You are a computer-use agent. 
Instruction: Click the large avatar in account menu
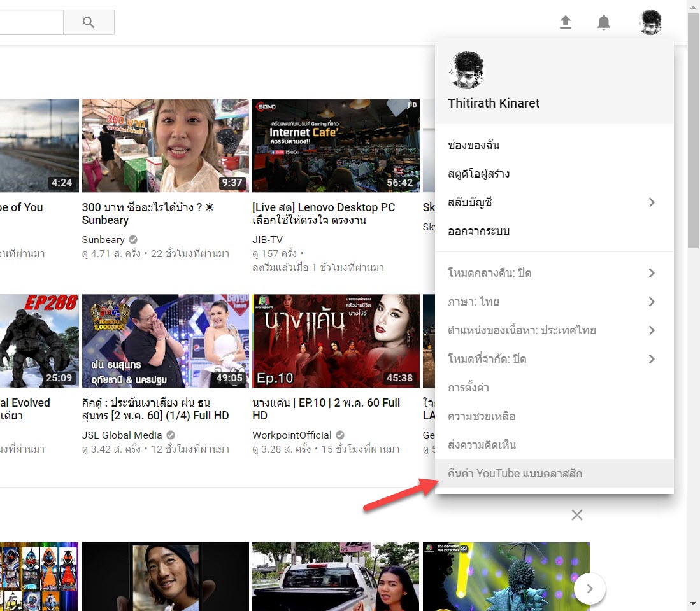[466, 71]
